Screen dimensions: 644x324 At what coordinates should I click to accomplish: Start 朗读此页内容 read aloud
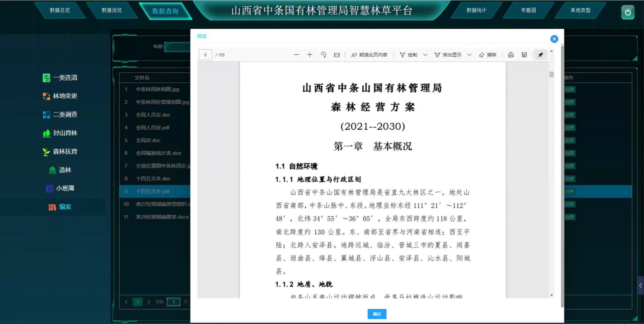tap(369, 55)
